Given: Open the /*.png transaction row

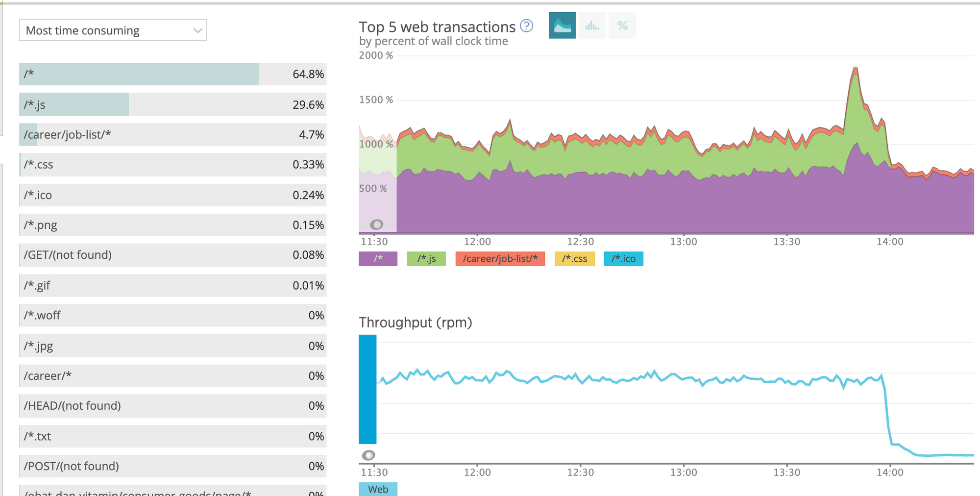Looking at the screenshot, I should 173,225.
